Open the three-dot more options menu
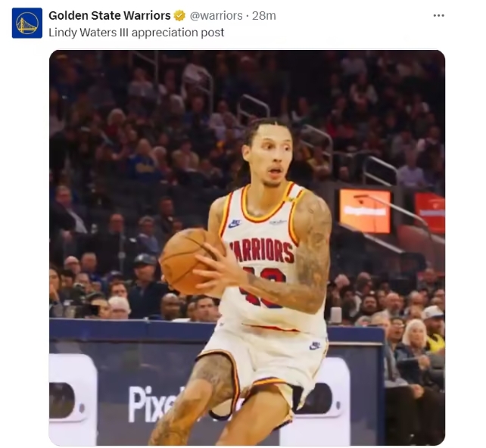Viewport: 486px width, 448px height. [x=438, y=15]
